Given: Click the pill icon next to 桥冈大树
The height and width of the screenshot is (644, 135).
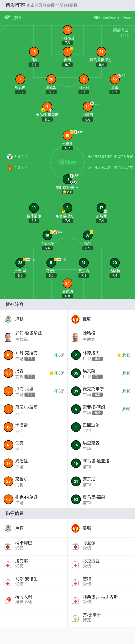Looking at the screenshot, I should (x=8, y=600).
